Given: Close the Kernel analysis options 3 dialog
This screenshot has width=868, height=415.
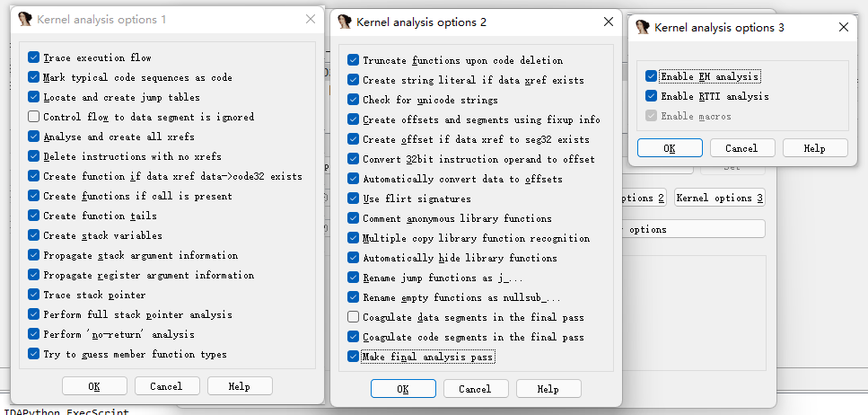Looking at the screenshot, I should 843,28.
